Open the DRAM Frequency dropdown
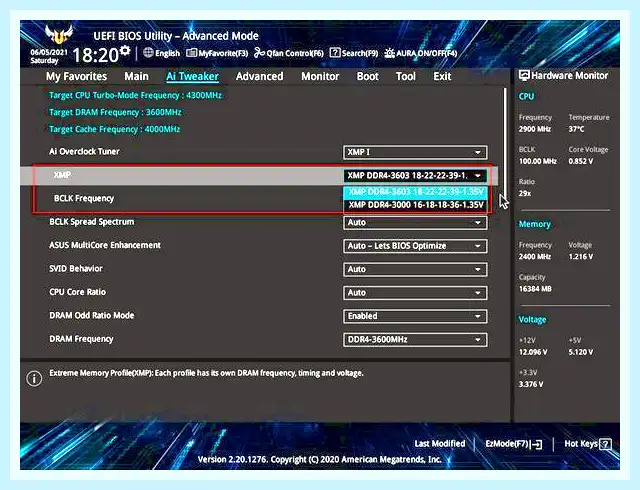640x490 pixels. pyautogui.click(x=415, y=340)
